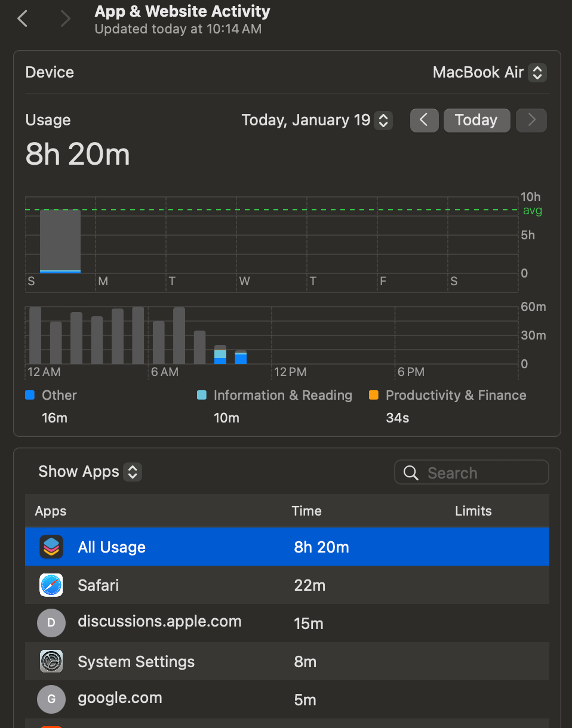The height and width of the screenshot is (728, 572).
Task: Click Sunday's usage bar in weekly chart
Action: point(60,241)
